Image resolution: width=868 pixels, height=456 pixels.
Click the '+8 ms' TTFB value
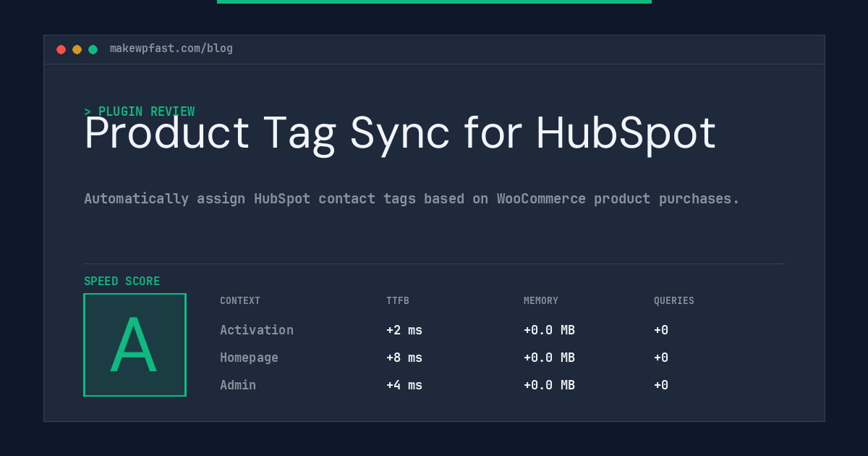pos(404,358)
